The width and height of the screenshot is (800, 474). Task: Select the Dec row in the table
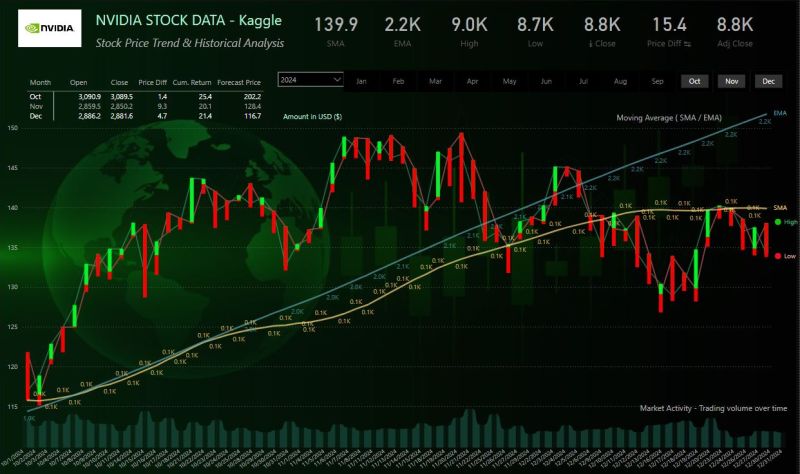tap(39, 116)
